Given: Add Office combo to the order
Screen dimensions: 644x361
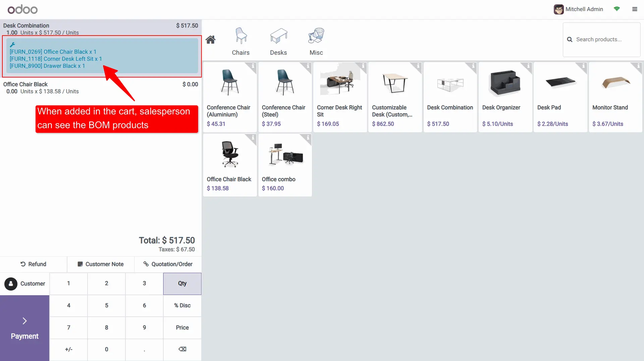Looking at the screenshot, I should (x=285, y=165).
